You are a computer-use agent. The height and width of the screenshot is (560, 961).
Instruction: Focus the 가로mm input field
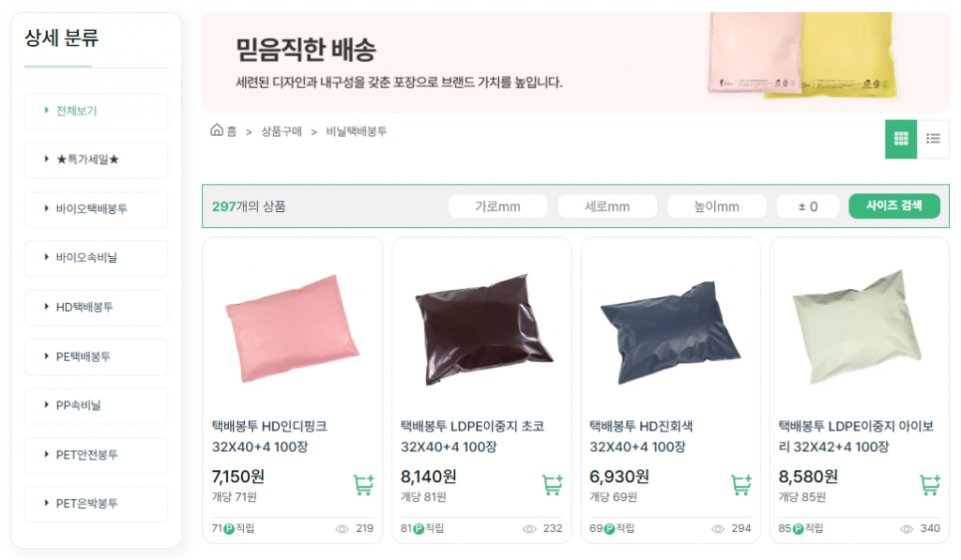click(497, 206)
